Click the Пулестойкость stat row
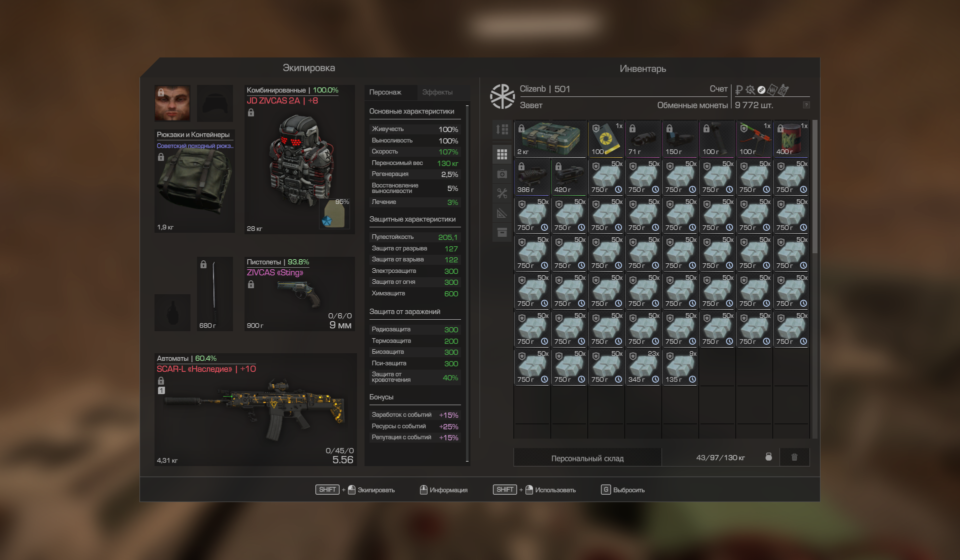The height and width of the screenshot is (560, 960). pos(414,237)
